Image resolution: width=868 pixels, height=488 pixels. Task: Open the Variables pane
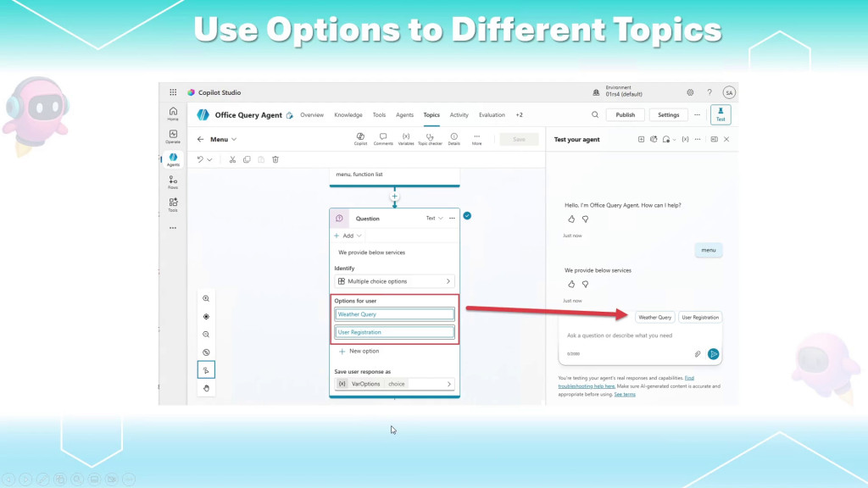point(406,139)
